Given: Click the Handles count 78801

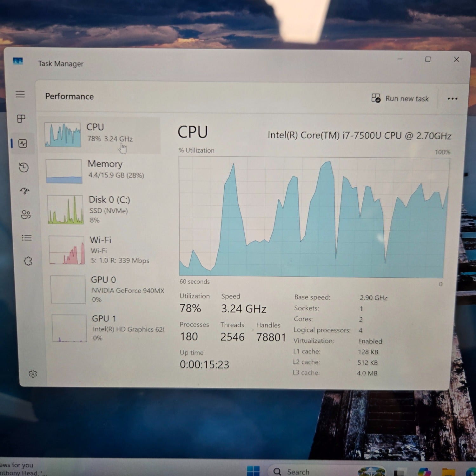Looking at the screenshot, I should (x=271, y=337).
